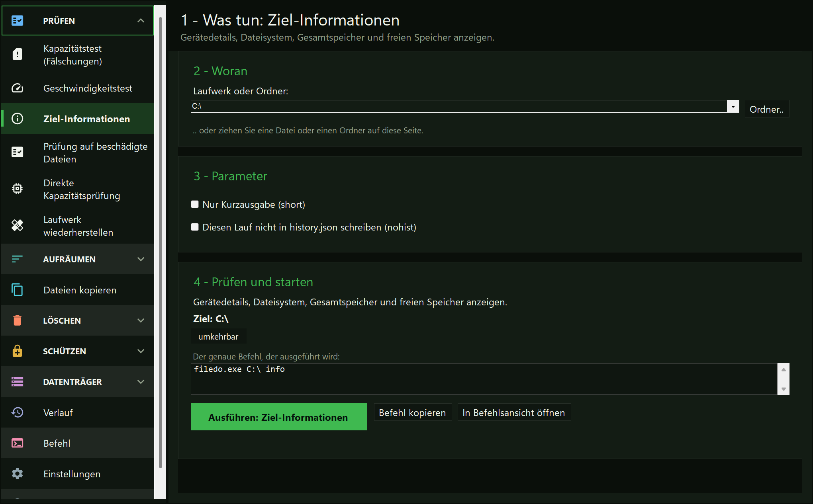813x504 pixels.
Task: Collapse the PRÜFEN section chevron
Action: pos(141,21)
